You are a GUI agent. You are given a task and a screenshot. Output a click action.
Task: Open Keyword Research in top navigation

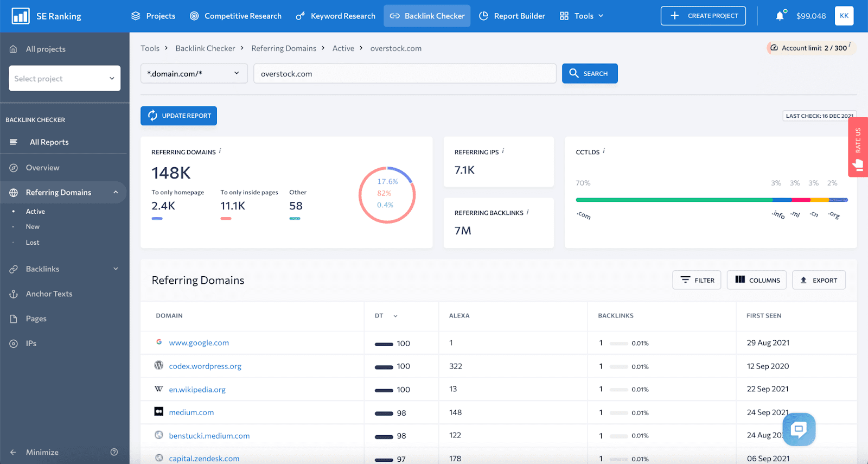pos(335,16)
